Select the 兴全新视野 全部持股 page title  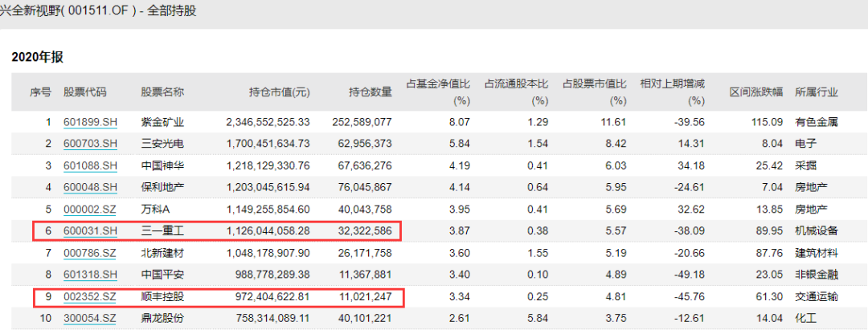click(x=98, y=11)
